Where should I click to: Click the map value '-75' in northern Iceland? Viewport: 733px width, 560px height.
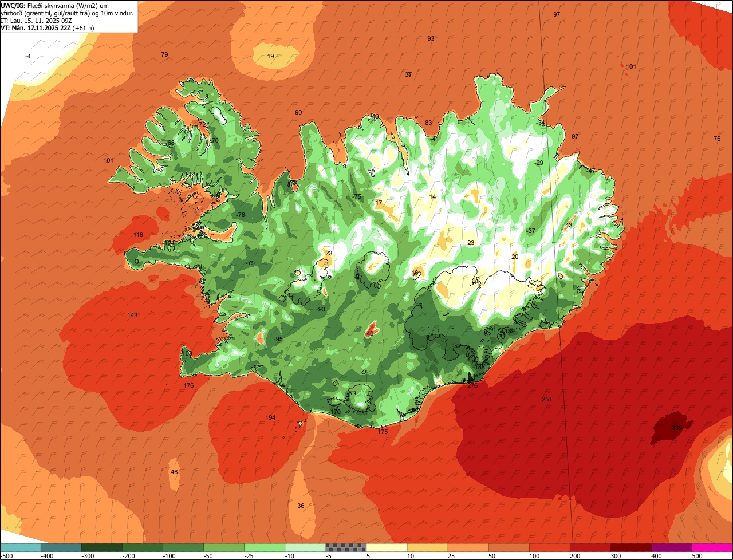(357, 196)
